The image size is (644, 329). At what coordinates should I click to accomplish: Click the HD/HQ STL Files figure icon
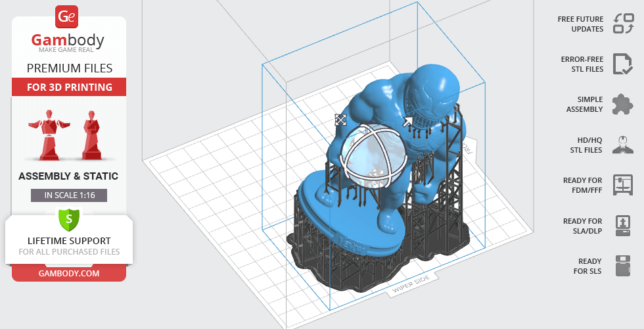coord(622,145)
